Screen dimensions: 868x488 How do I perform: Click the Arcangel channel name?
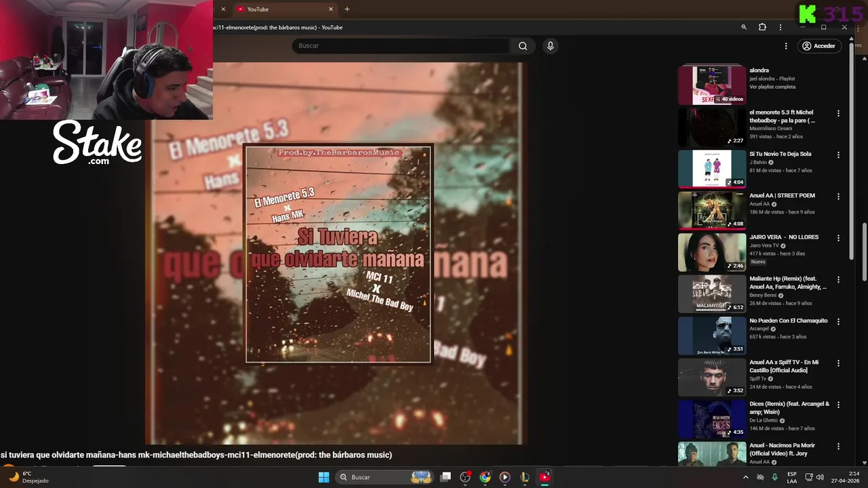(x=759, y=329)
